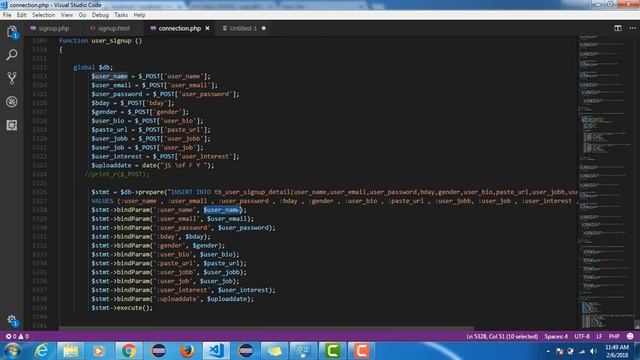Click the minimap code overview
Screen dimensions: 640x360
606,182
